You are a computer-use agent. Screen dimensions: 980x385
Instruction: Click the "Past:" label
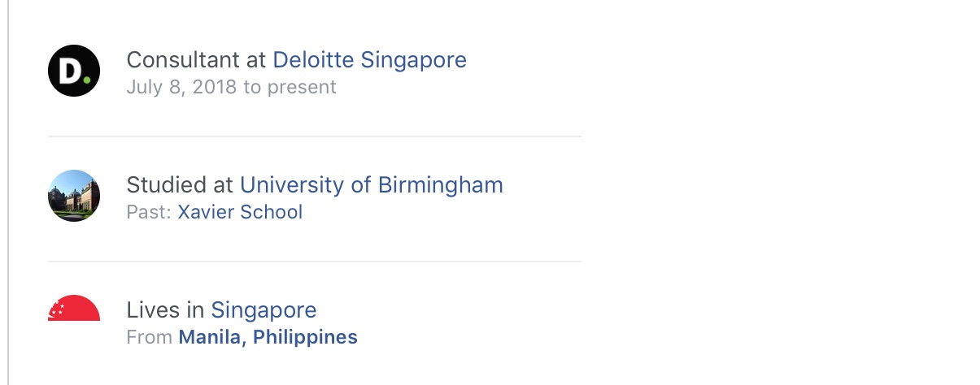click(x=149, y=212)
